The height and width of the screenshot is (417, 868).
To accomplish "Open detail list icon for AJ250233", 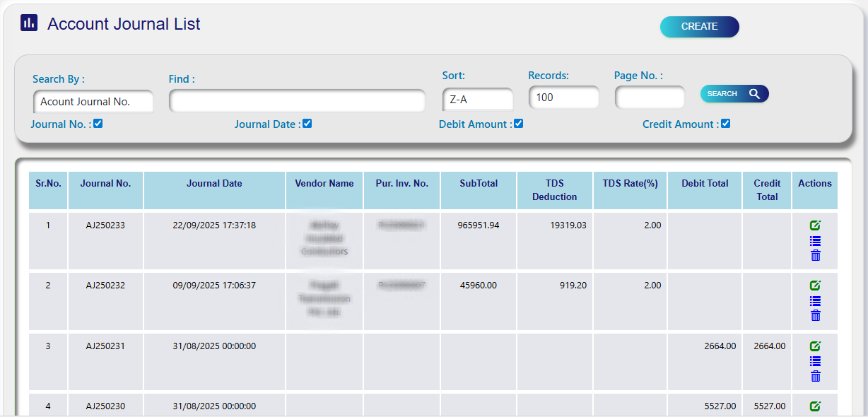I will click(815, 240).
